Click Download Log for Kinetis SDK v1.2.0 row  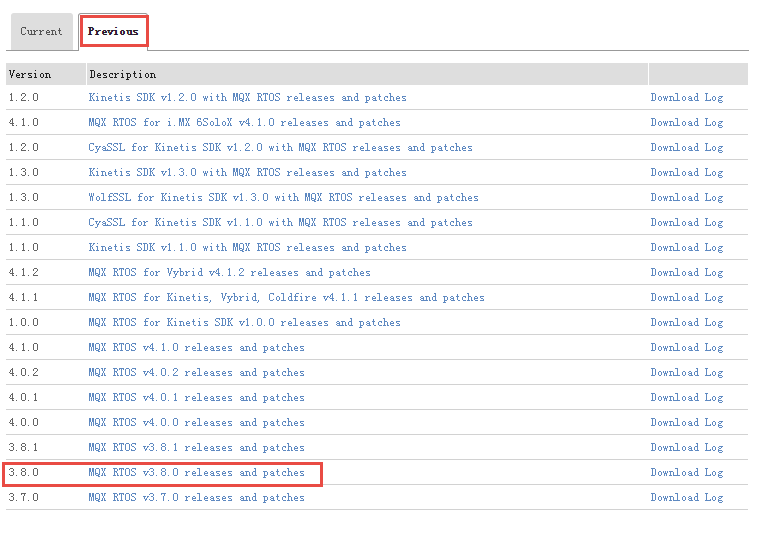(x=687, y=98)
